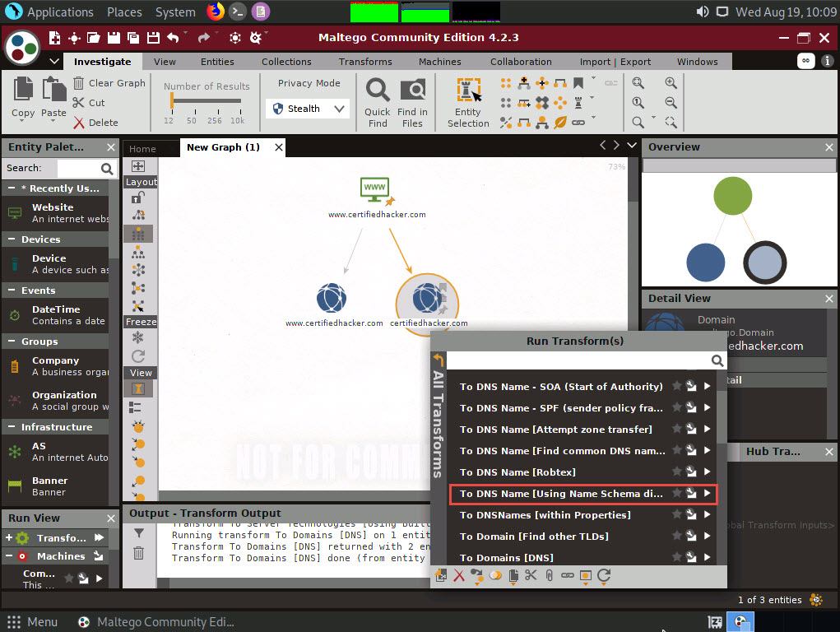840x632 pixels.
Task: Click the Paste icon in ribbon
Action: pos(53,89)
